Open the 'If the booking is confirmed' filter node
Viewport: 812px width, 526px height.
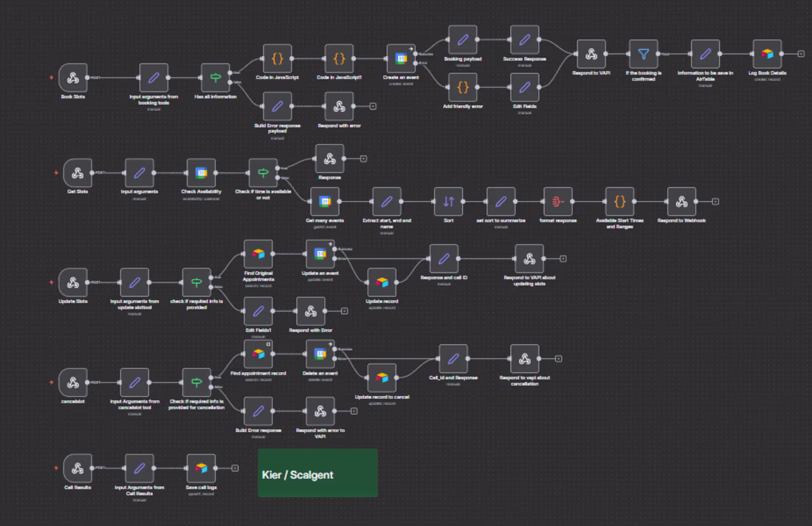(643, 54)
